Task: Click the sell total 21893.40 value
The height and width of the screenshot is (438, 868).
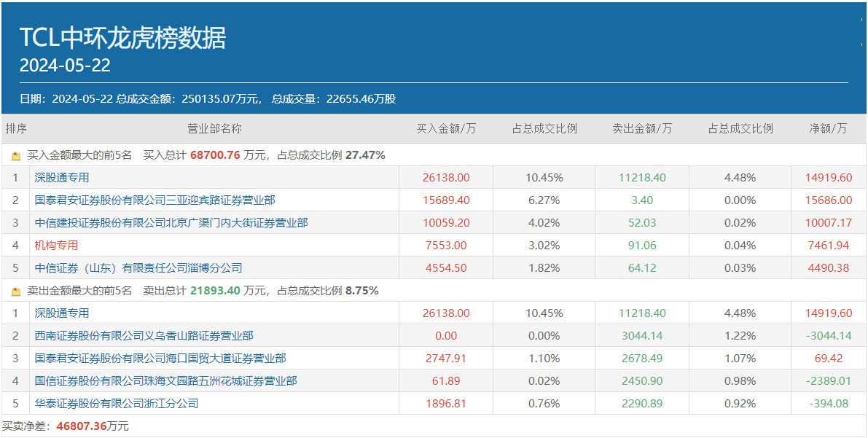Action: 215,291
